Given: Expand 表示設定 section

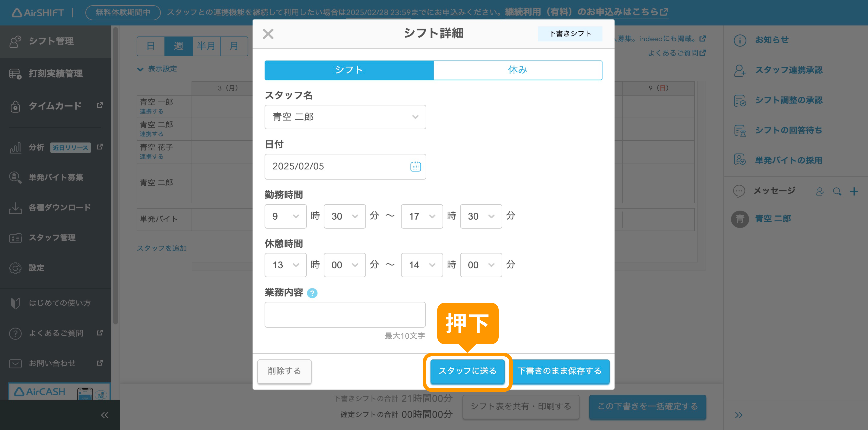Looking at the screenshot, I should [x=157, y=69].
